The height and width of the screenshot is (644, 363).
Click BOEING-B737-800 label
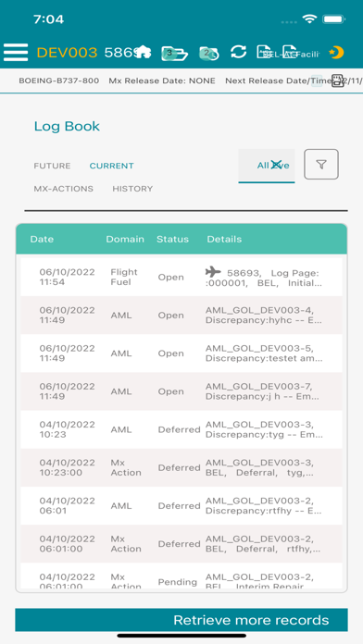58,80
